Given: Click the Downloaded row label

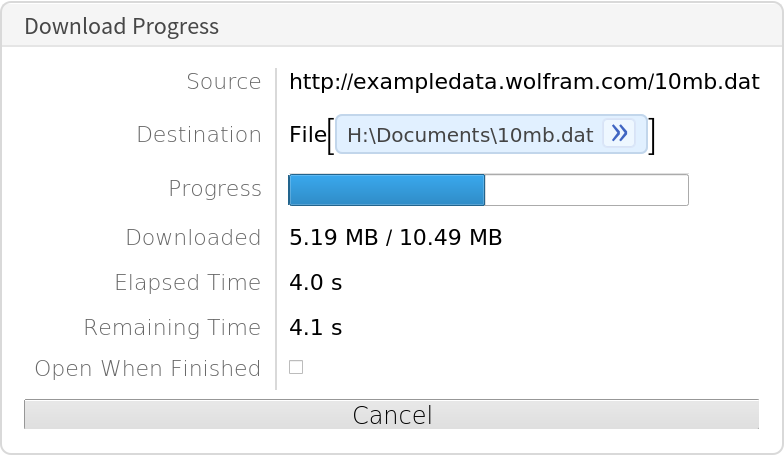Looking at the screenshot, I should (x=193, y=238).
